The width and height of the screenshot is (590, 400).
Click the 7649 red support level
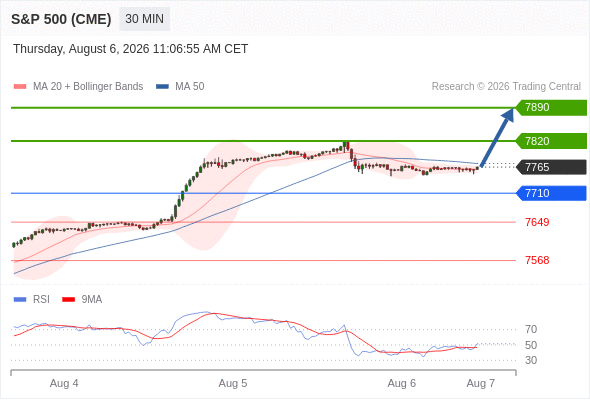(537, 222)
